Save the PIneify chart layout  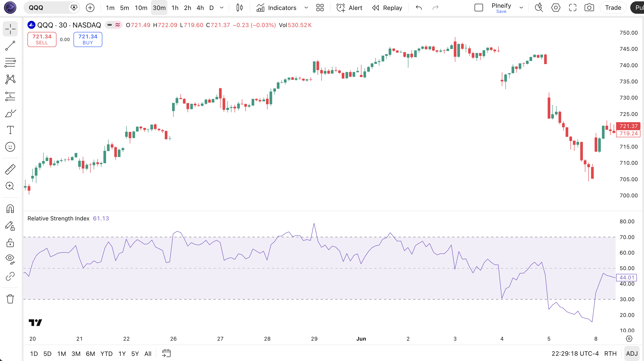(501, 11)
